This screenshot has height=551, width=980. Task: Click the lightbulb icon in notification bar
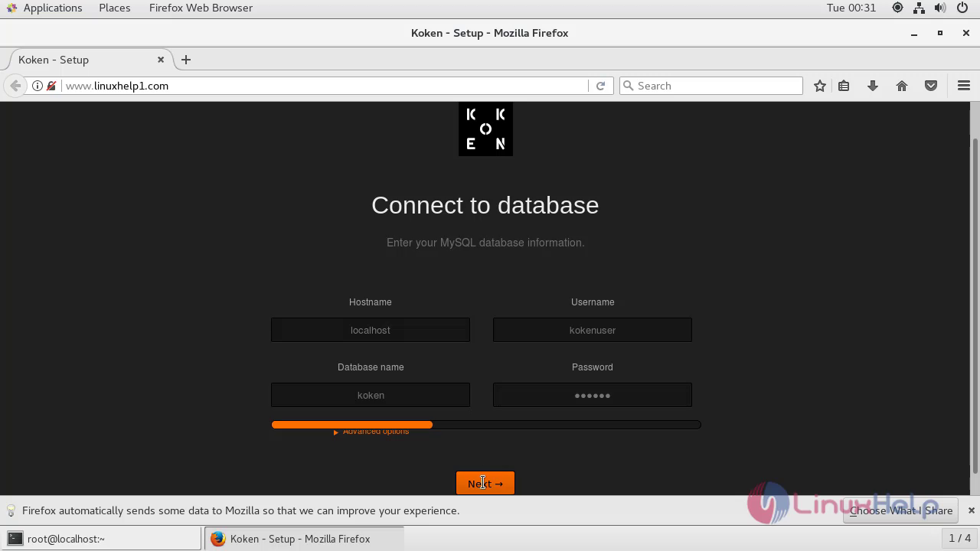(11, 510)
